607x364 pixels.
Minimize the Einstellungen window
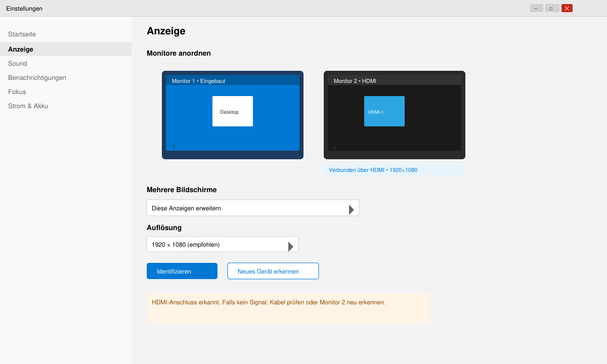(537, 8)
